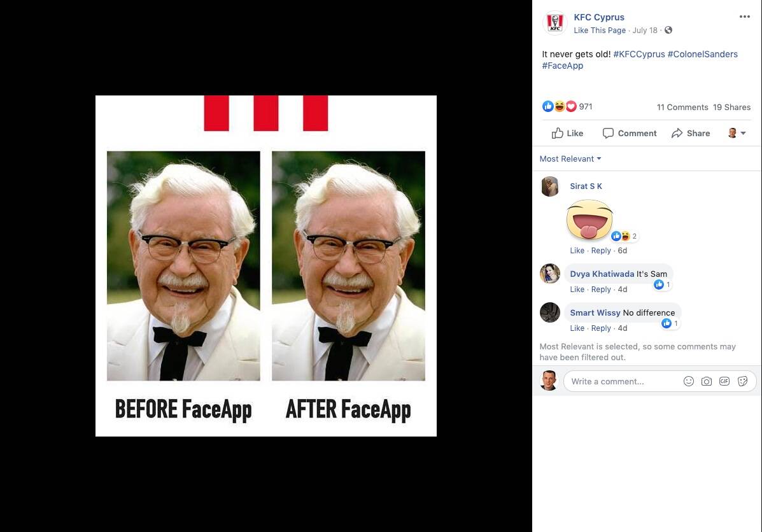Click the globe public privacy icon
The width and height of the screenshot is (762, 532).
click(x=668, y=31)
